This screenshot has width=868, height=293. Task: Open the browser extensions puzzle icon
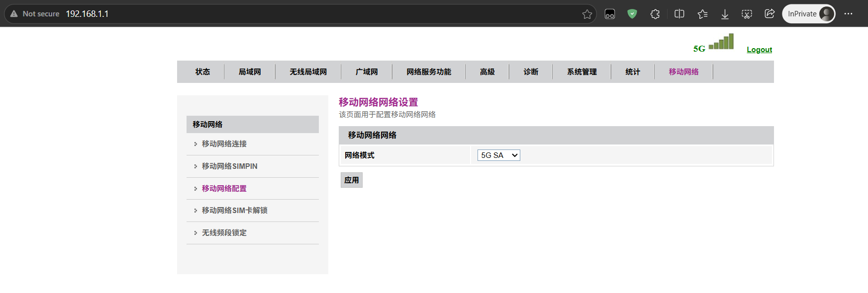coord(655,14)
